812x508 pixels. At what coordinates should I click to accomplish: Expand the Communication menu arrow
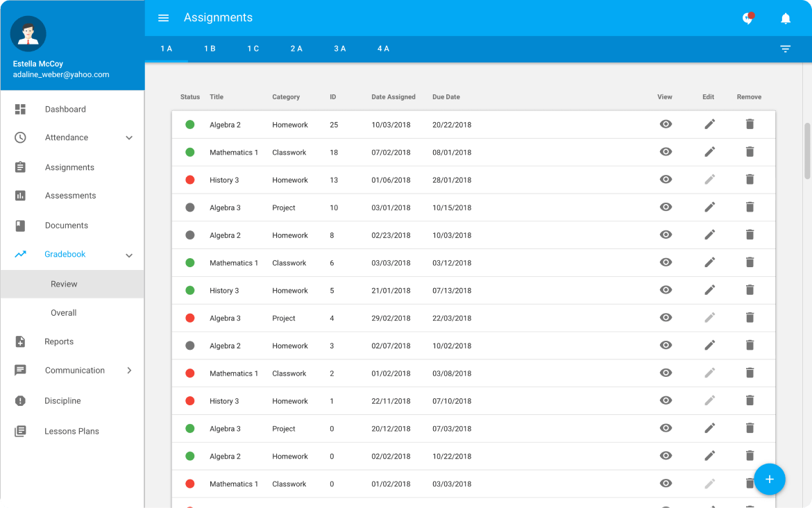(x=129, y=371)
